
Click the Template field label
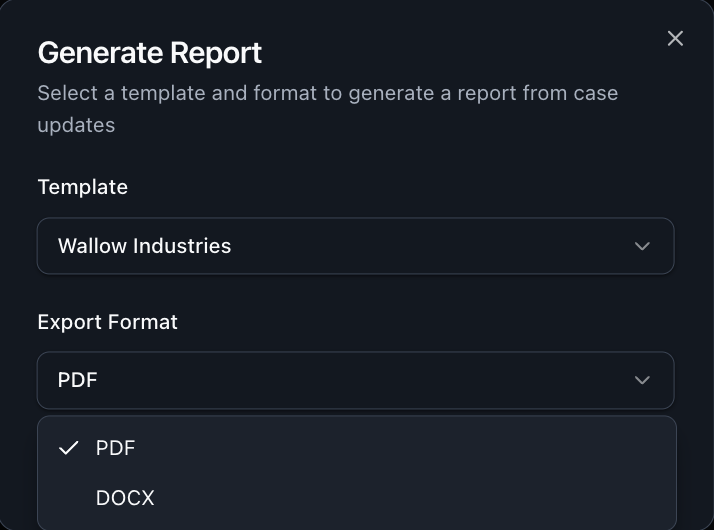pyautogui.click(x=82, y=187)
